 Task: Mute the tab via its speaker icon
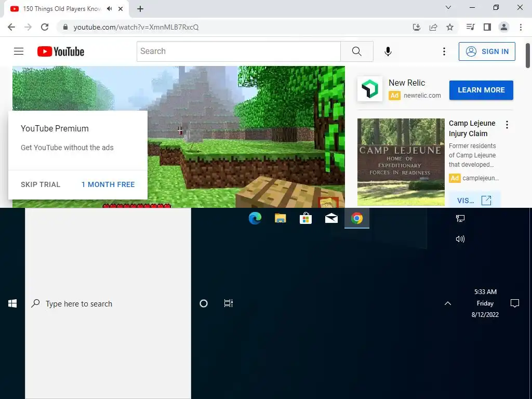tap(109, 9)
